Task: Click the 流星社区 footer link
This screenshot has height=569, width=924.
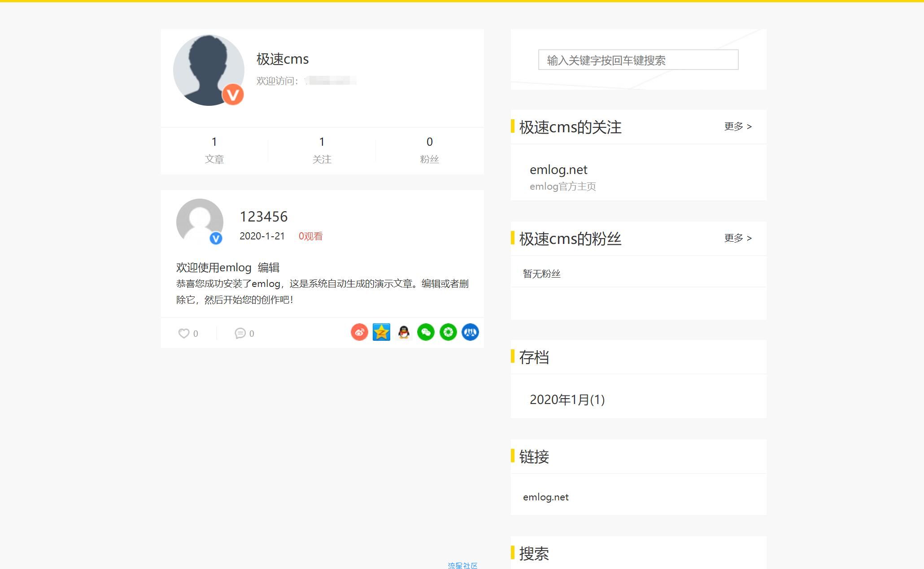Action: [x=463, y=565]
